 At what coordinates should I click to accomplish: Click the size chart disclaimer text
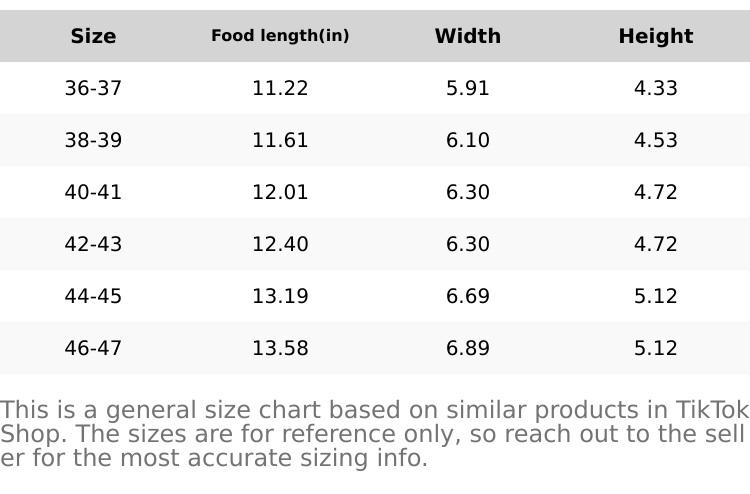[374, 434]
